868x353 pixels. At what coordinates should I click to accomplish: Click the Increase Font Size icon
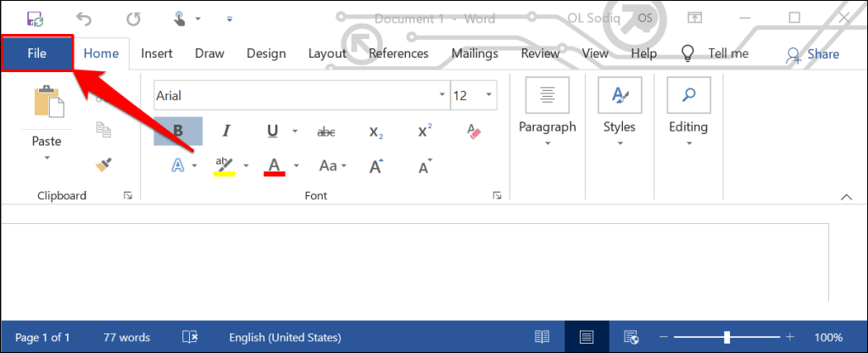[x=376, y=166]
